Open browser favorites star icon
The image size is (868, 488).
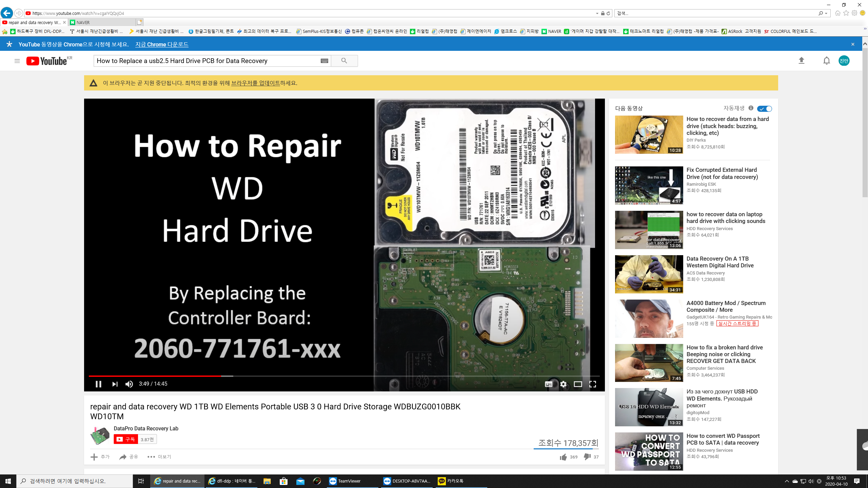pos(846,13)
